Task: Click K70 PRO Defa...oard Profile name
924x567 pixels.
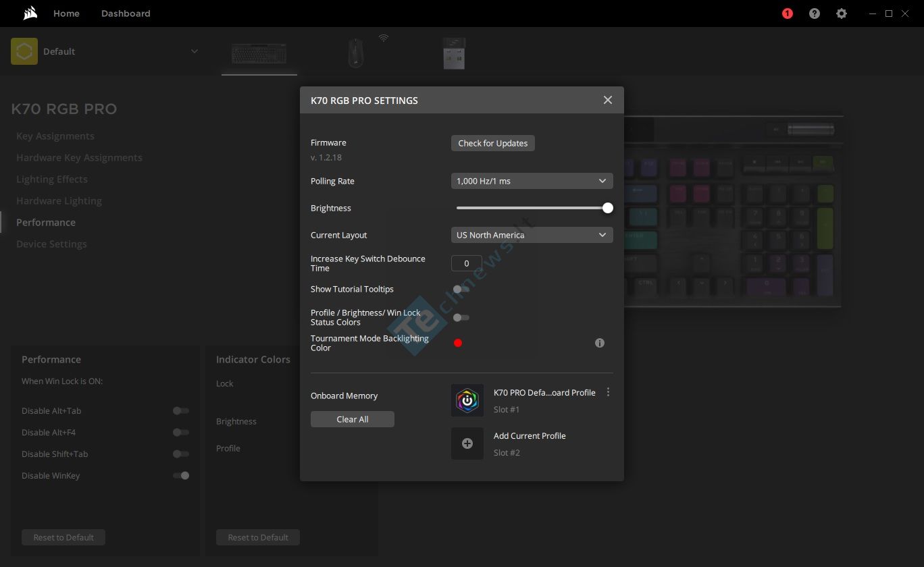Action: coord(544,392)
